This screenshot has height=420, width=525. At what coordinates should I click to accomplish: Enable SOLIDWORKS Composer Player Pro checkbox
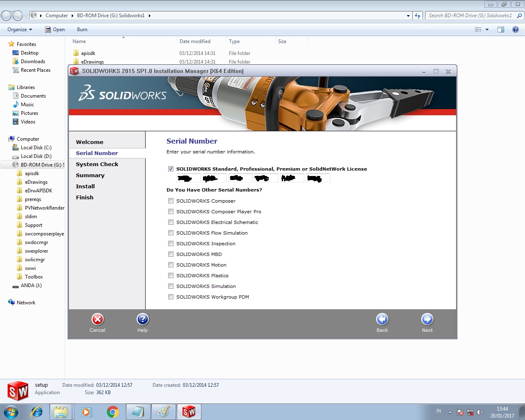[x=171, y=212]
